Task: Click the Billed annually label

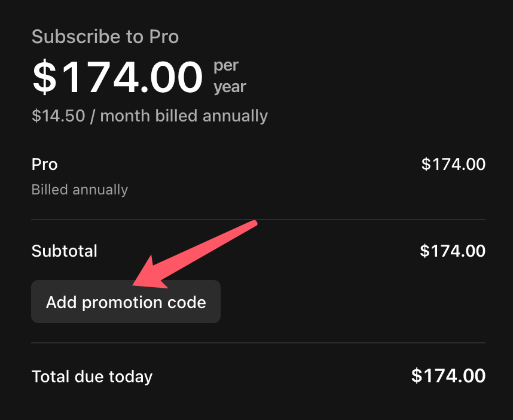Action: coord(80,190)
